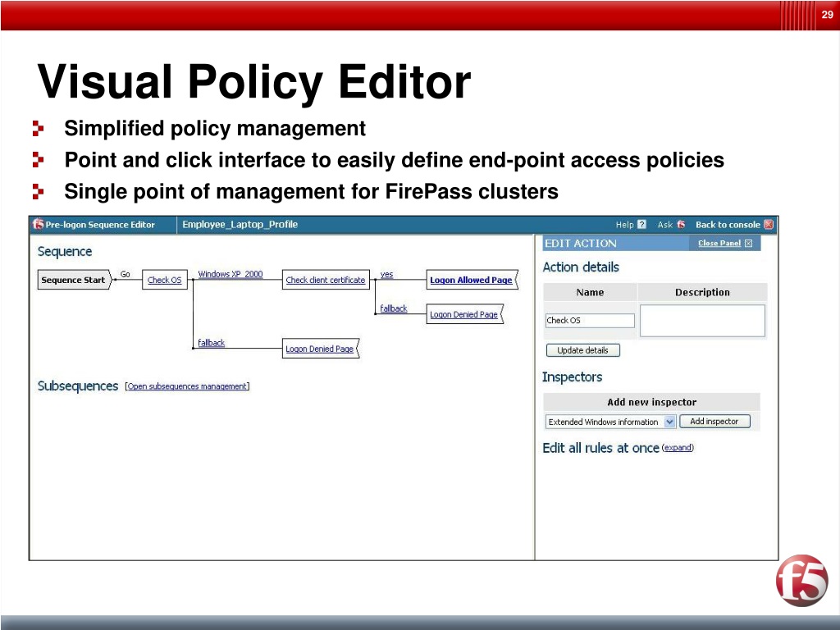The width and height of the screenshot is (840, 630).
Task: Click the Back to console link
Action: click(728, 225)
